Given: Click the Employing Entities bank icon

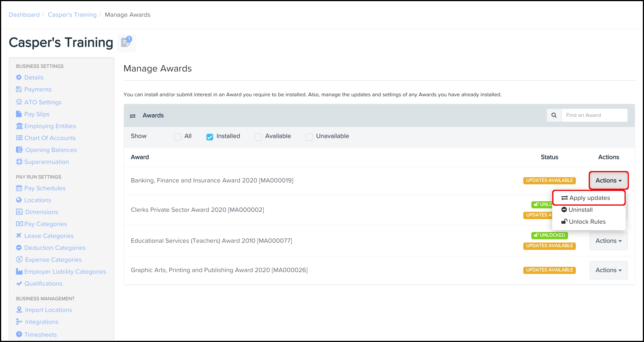Looking at the screenshot, I should coord(19,126).
